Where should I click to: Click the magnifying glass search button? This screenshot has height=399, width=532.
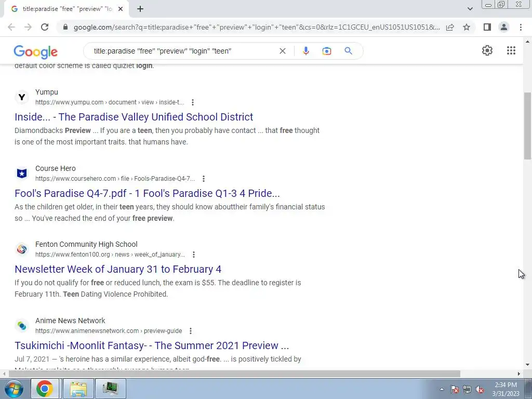[348, 51]
